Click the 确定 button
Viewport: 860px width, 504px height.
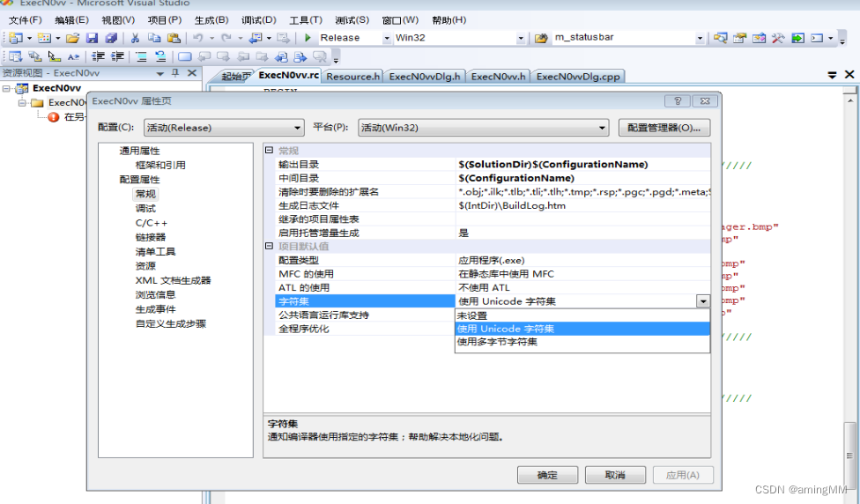coord(547,475)
